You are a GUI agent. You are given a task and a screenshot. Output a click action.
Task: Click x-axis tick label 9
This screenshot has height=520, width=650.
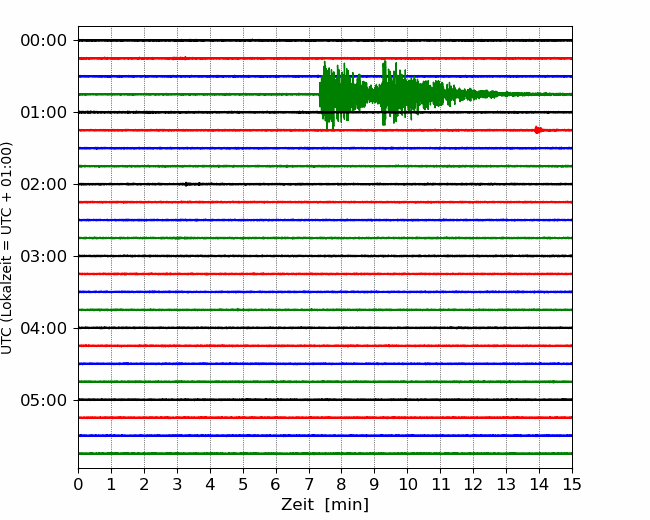click(x=375, y=484)
